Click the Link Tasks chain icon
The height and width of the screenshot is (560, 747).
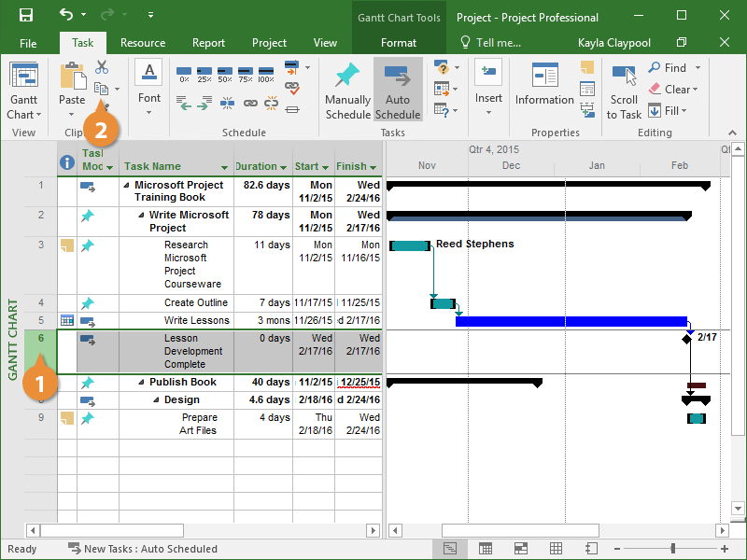tap(250, 104)
